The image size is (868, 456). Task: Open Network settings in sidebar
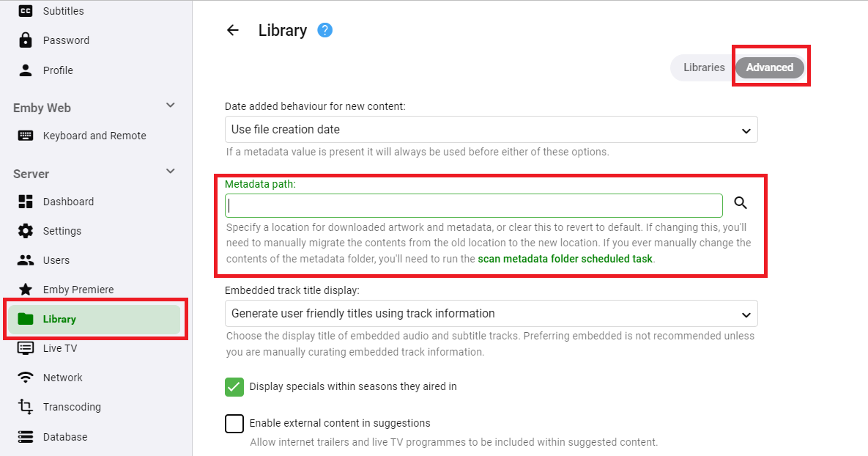(x=63, y=378)
